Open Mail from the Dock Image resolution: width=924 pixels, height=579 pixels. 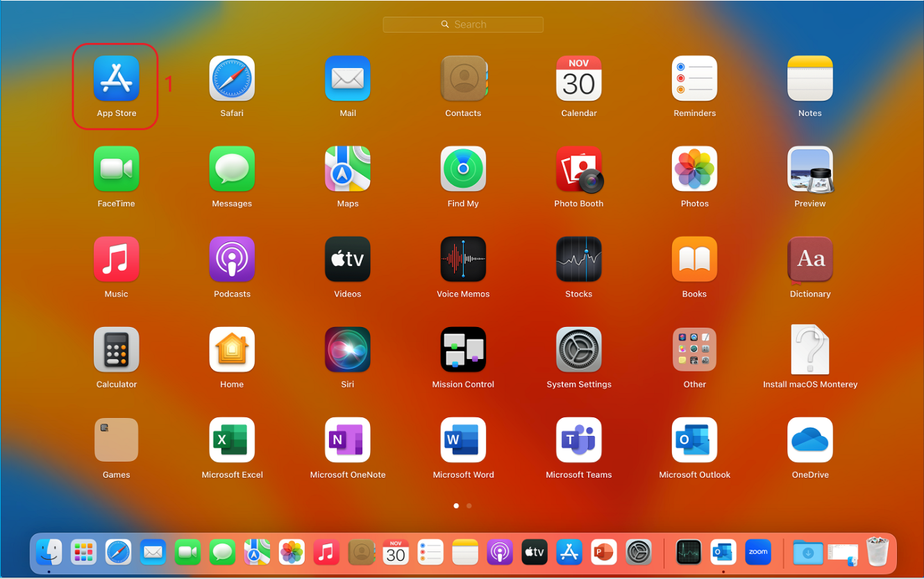(x=153, y=553)
